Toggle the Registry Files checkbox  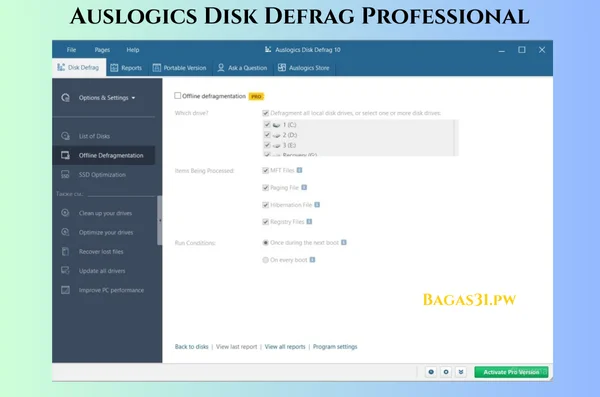pyautogui.click(x=266, y=222)
